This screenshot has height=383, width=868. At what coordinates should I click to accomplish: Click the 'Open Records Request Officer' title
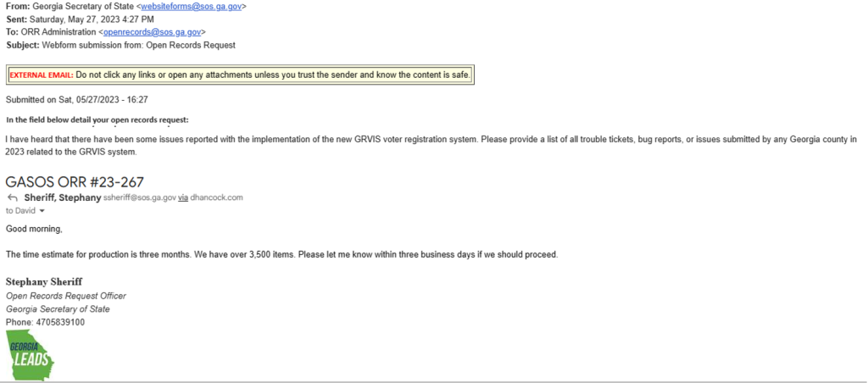[66, 296]
